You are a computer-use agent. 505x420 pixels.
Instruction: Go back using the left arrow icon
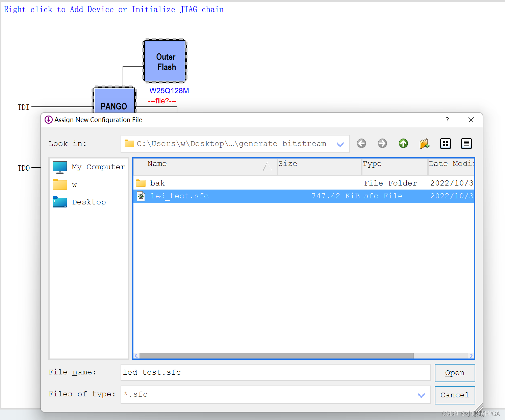pyautogui.click(x=361, y=144)
